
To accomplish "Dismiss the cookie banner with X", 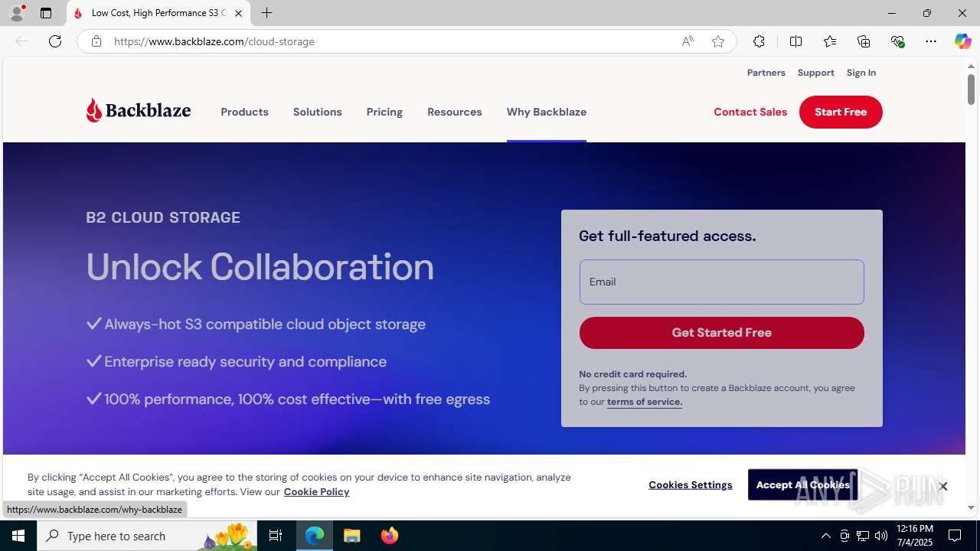I will [942, 486].
